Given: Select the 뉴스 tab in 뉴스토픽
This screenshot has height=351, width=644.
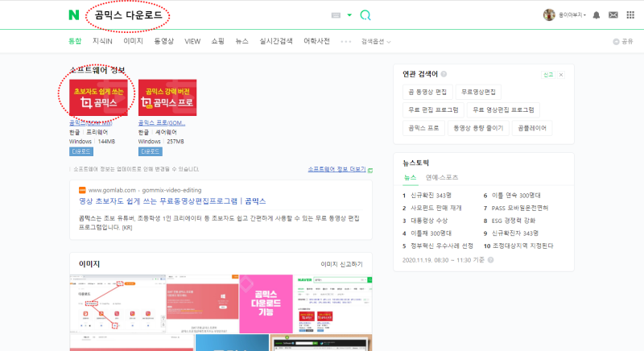Looking at the screenshot, I should point(410,177).
